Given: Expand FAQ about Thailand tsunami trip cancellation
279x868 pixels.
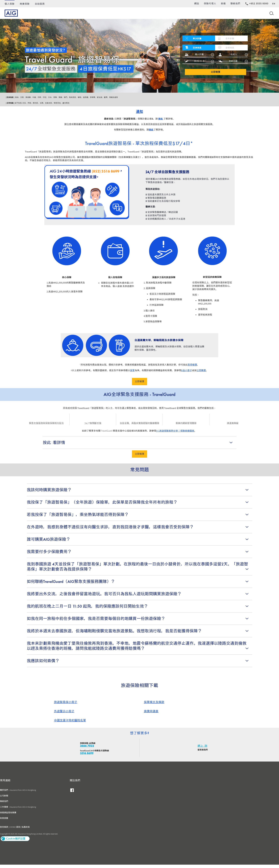Looking at the screenshot, I should click(x=139, y=631).
